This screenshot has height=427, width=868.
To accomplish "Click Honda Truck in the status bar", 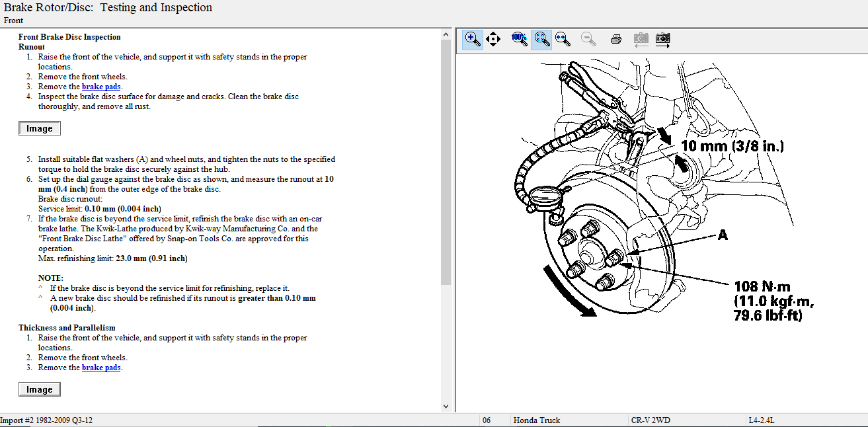I will pyautogui.click(x=537, y=420).
